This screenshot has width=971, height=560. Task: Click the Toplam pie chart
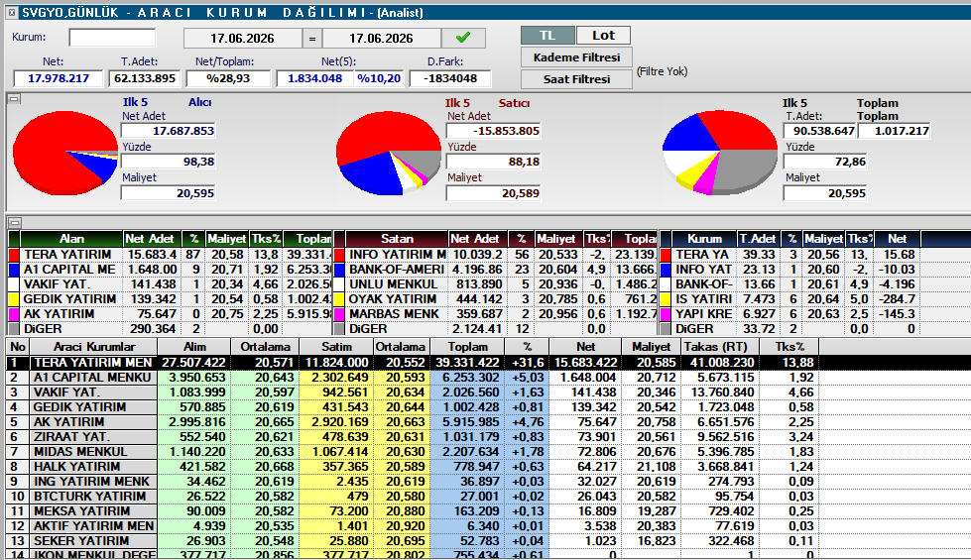(x=720, y=153)
